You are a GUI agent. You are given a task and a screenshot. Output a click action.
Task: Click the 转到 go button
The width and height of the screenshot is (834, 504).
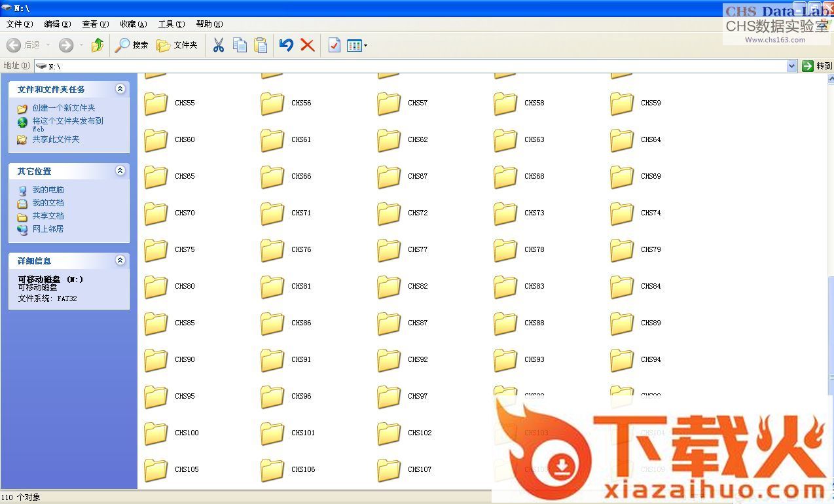tap(816, 66)
